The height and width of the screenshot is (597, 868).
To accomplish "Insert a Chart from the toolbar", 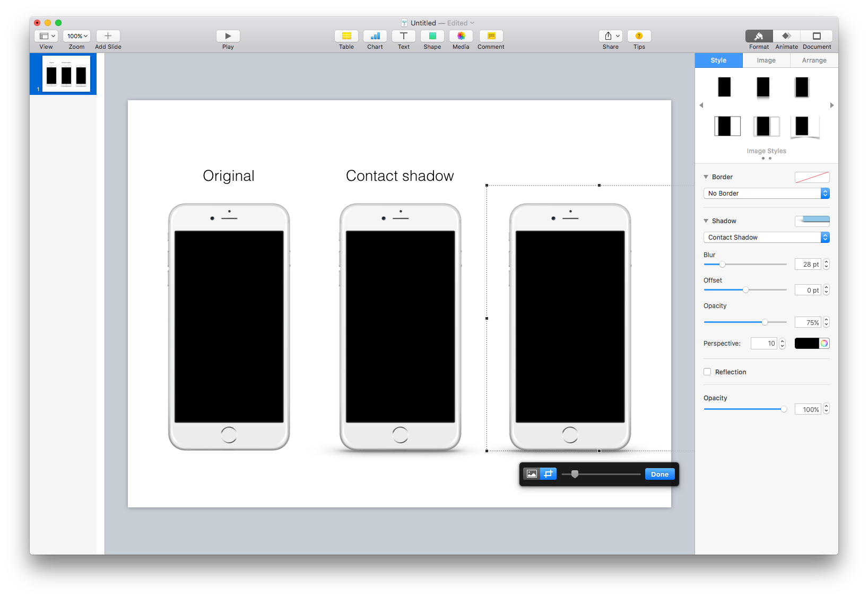I will point(375,37).
